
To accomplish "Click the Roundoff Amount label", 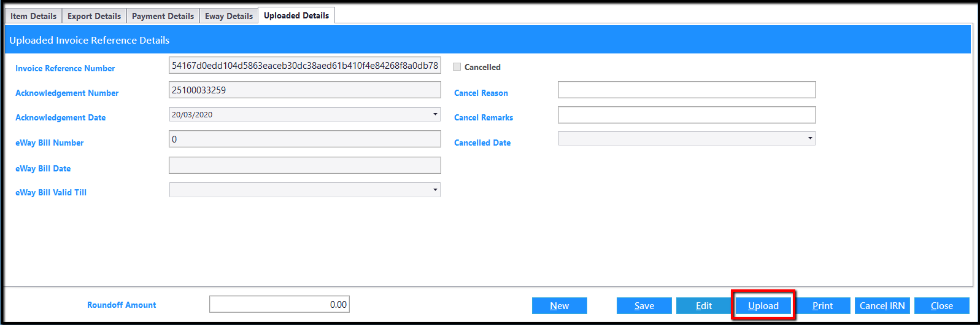I will click(x=122, y=305).
